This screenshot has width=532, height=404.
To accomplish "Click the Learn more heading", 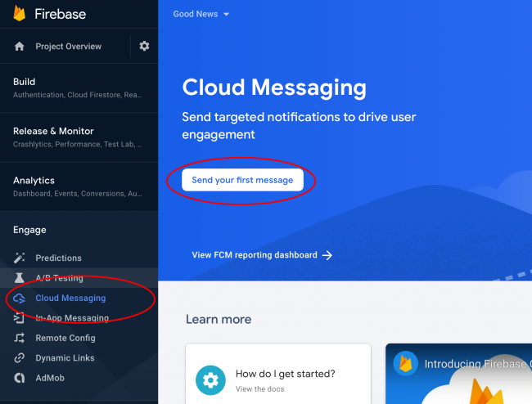I will 219,319.
